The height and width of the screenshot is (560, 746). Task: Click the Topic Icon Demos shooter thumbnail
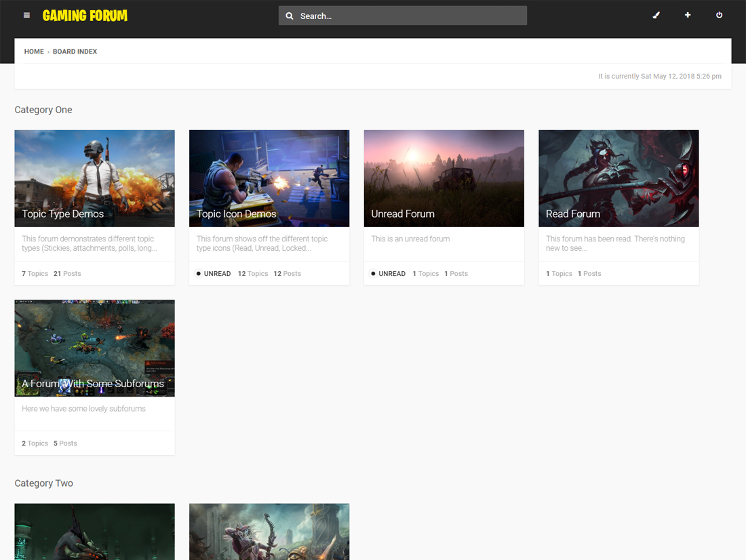[x=269, y=178]
